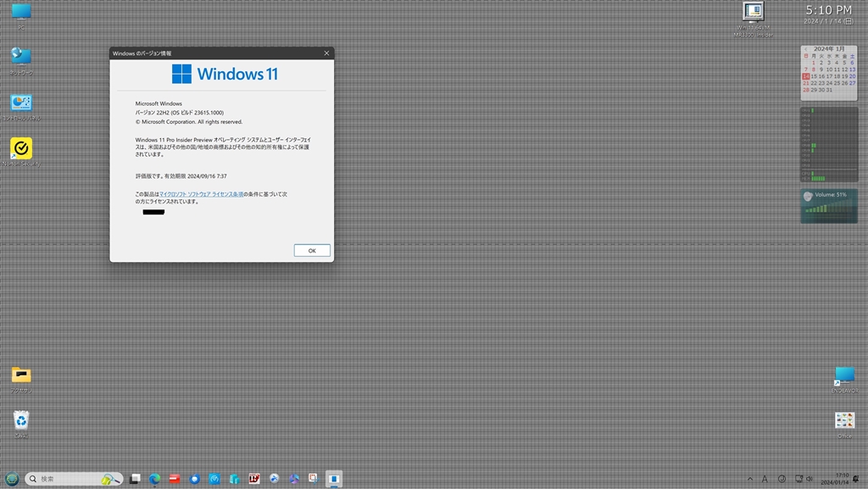Open the taskbar clock showing 17:10
Screen dimensions: 868x489
click(x=835, y=479)
